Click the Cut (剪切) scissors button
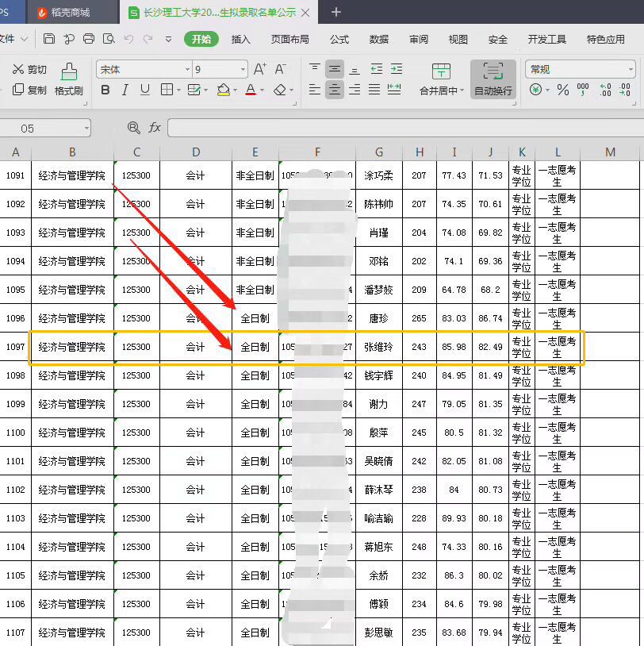The height and width of the screenshot is (646, 644). pos(29,69)
